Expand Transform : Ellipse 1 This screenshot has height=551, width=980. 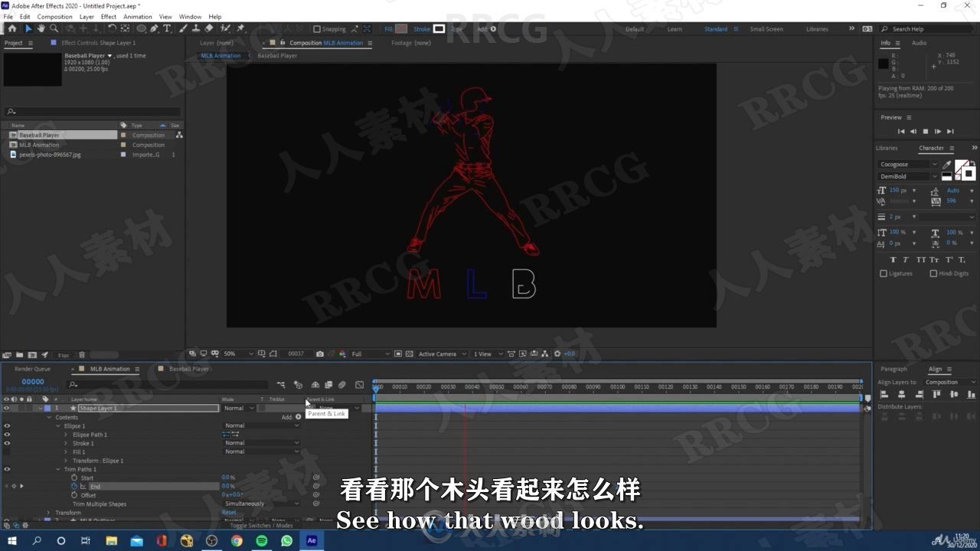[66, 461]
